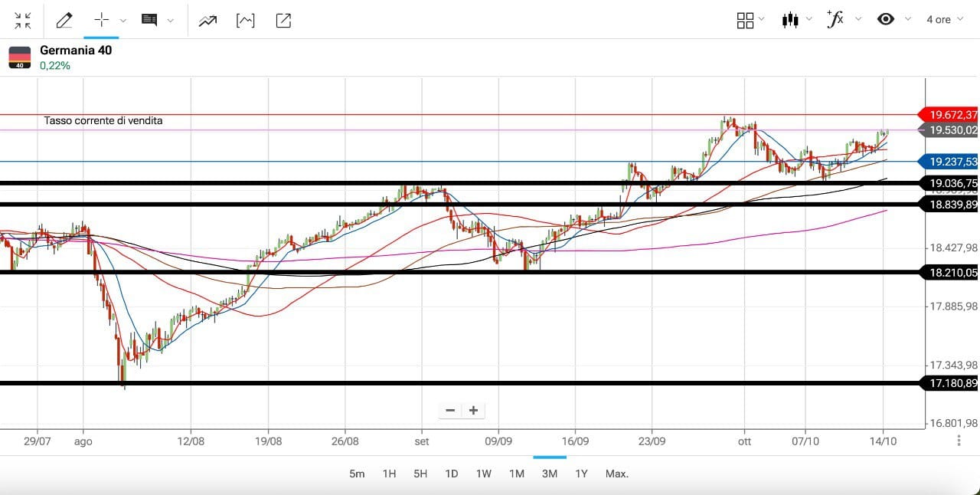Select the pencil drawing tool

[x=64, y=20]
